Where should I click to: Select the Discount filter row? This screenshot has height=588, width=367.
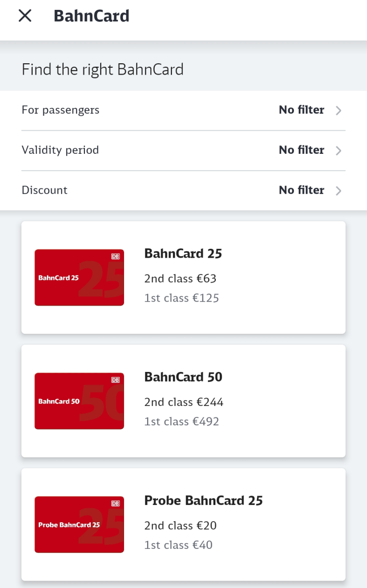(x=184, y=190)
